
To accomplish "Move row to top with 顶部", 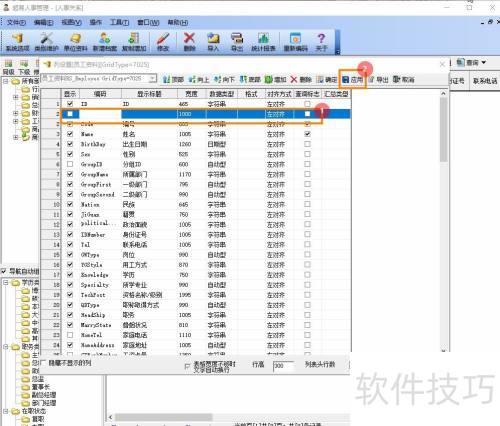I will [x=173, y=80].
